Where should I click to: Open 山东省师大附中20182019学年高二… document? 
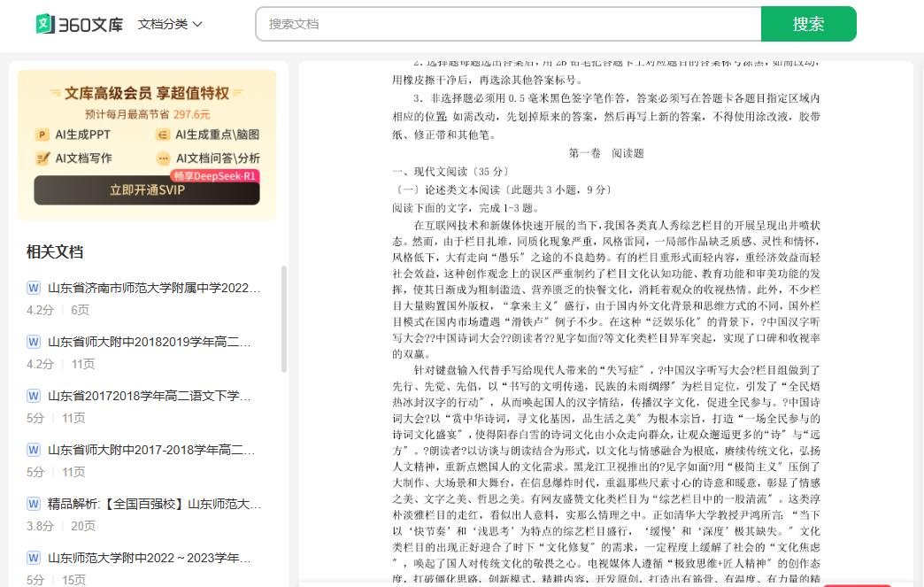point(149,343)
